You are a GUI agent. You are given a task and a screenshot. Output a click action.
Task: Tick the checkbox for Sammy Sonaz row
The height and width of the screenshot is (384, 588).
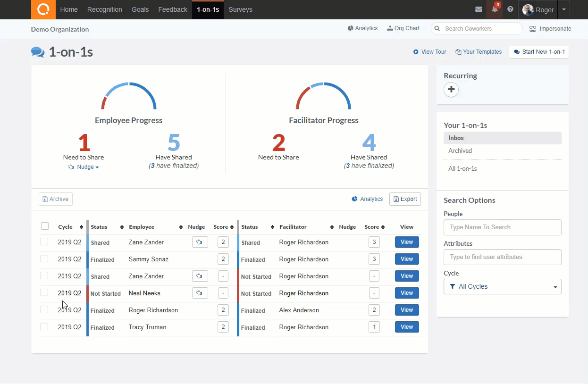pos(44,259)
